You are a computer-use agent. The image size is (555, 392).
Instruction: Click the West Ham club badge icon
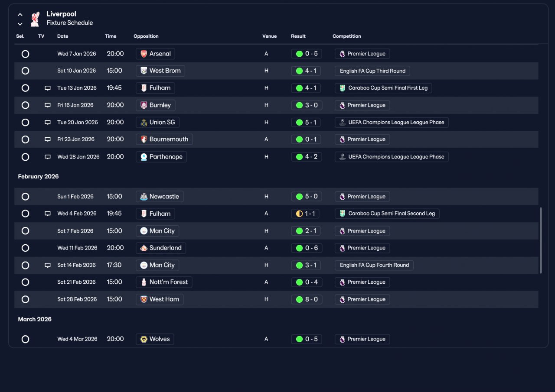(x=144, y=299)
